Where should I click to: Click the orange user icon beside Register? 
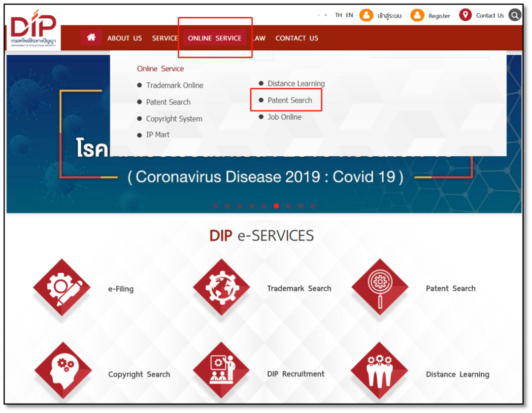(x=417, y=15)
